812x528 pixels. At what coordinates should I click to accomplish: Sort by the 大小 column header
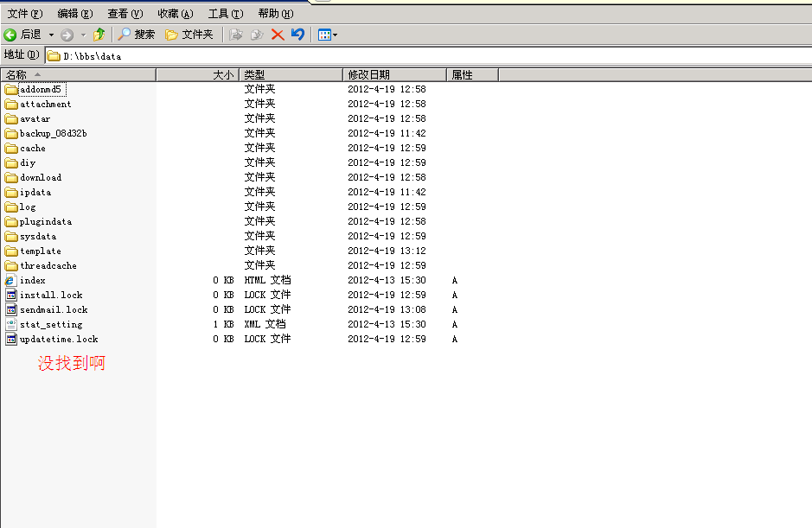point(197,75)
